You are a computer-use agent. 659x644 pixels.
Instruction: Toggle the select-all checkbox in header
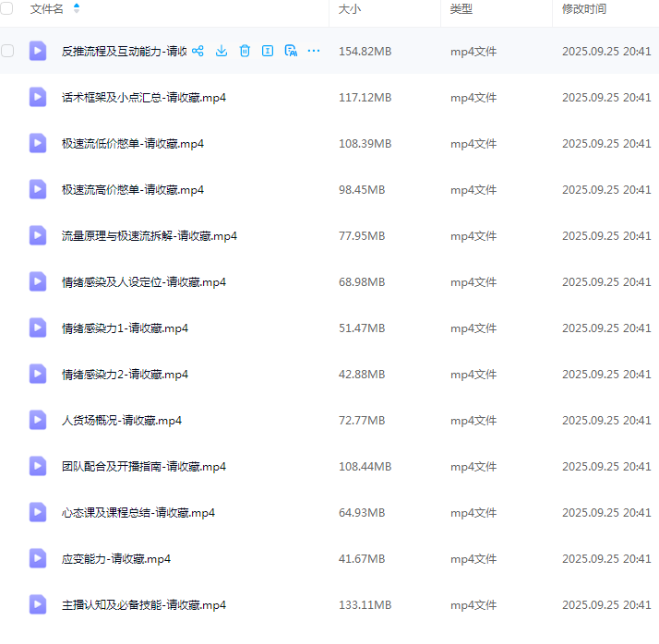7,8
